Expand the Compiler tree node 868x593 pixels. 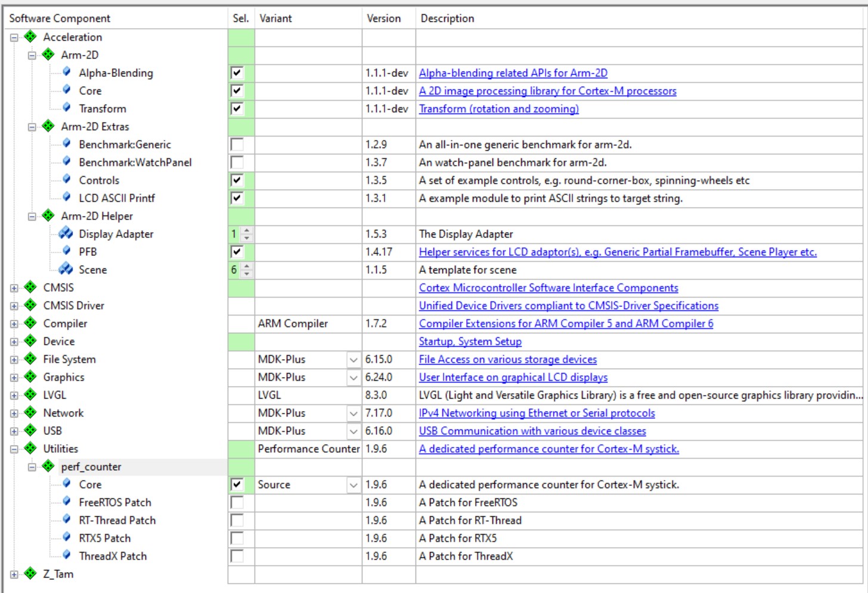14,324
